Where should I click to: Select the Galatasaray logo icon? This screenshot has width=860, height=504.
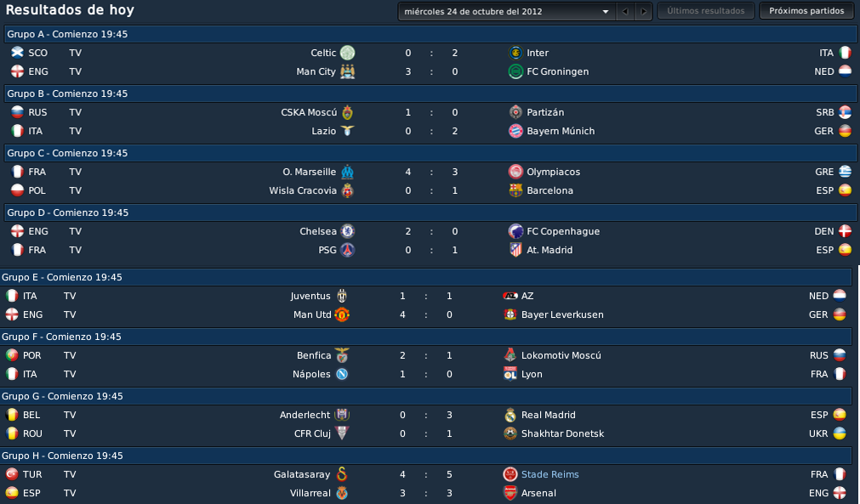(342, 474)
